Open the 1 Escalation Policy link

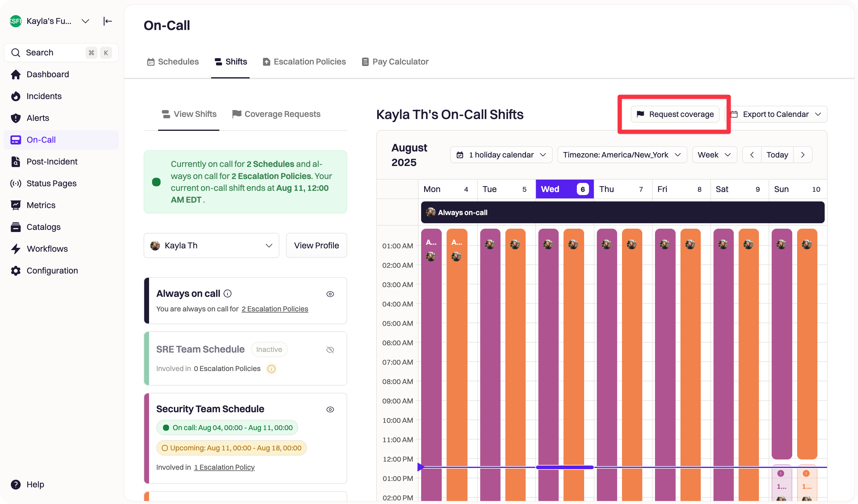click(x=224, y=467)
